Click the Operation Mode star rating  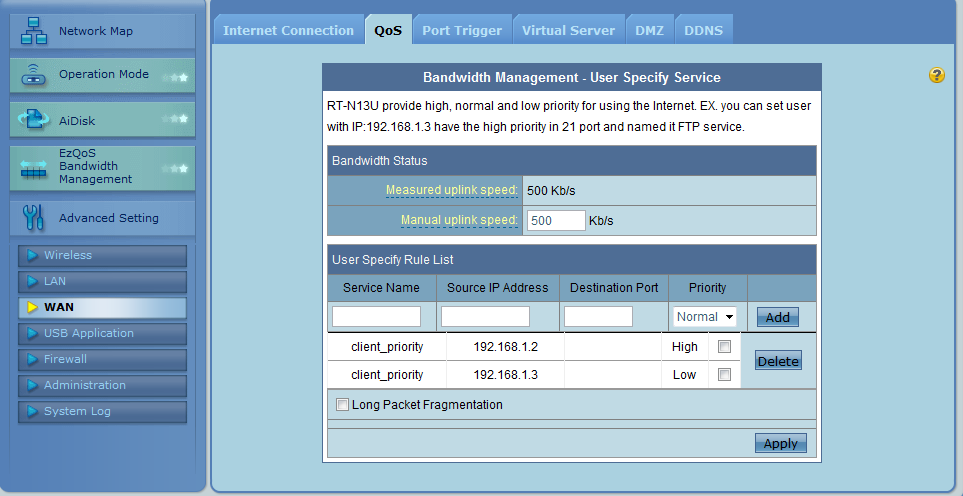175,78
